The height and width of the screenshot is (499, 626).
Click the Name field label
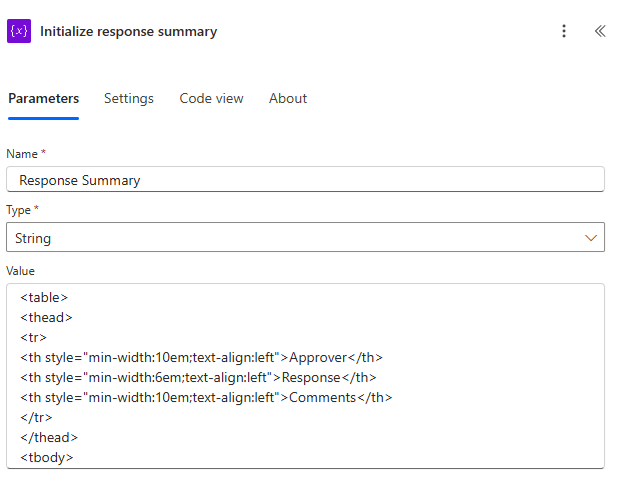pyautogui.click(x=22, y=154)
